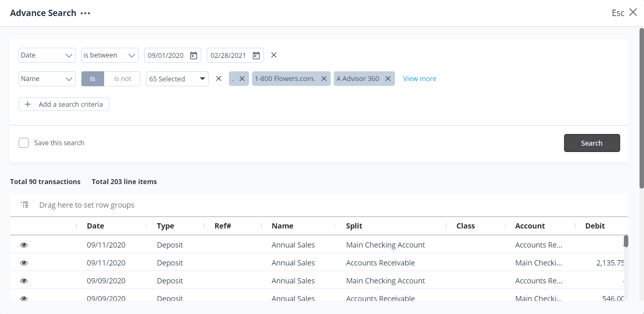
Task: Sort by the Debit column header
Action: [595, 226]
